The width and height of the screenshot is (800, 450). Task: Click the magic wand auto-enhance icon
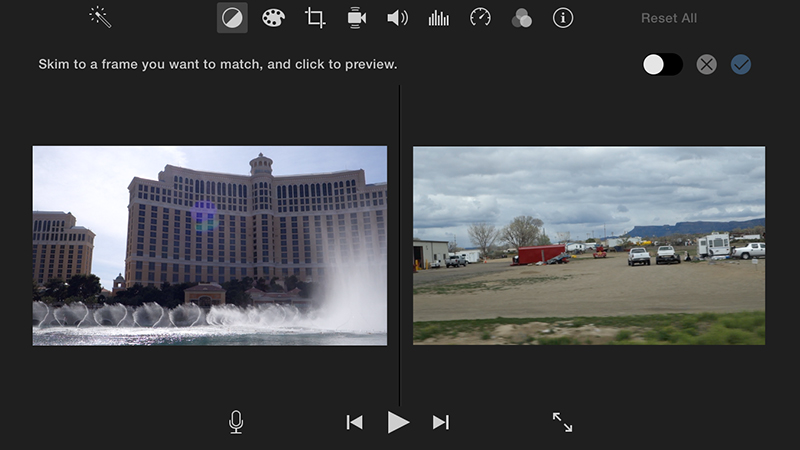click(x=100, y=18)
